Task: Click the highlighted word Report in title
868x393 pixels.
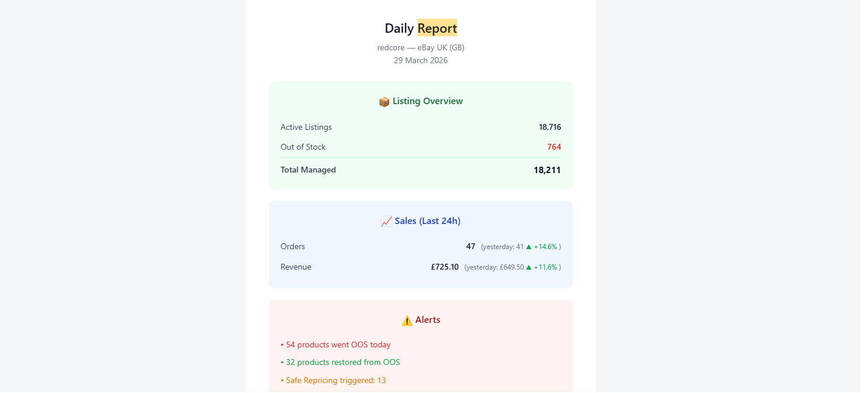Action: [437, 28]
